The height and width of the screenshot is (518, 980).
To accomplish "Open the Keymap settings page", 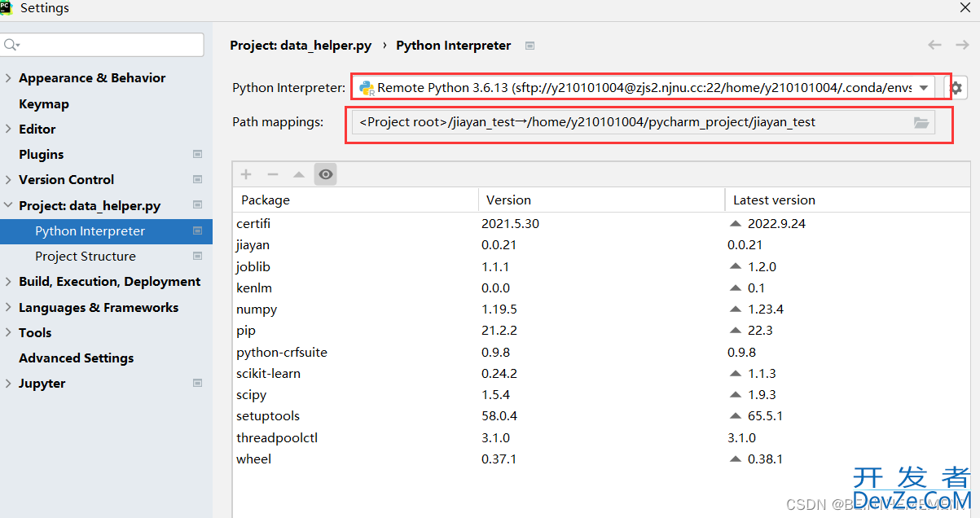I will click(44, 103).
